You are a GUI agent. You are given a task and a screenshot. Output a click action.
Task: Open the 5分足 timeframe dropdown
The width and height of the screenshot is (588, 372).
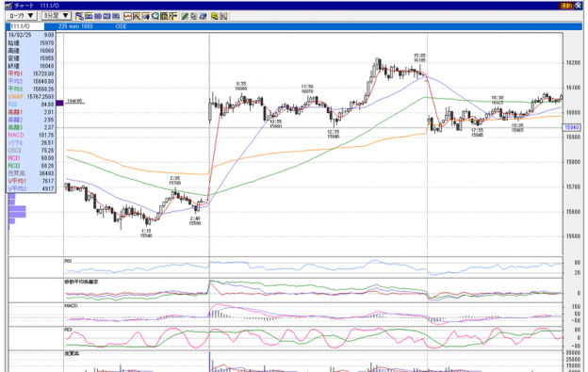point(56,16)
